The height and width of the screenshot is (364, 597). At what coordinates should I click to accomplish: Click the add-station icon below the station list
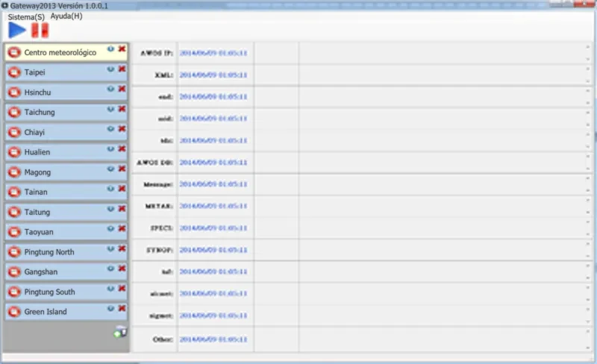click(120, 332)
